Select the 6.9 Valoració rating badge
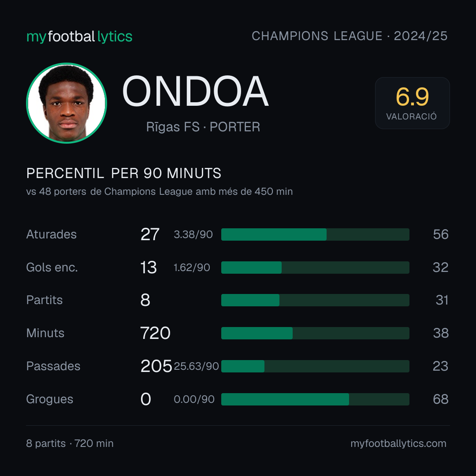The height and width of the screenshot is (476, 476). pyautogui.click(x=412, y=103)
